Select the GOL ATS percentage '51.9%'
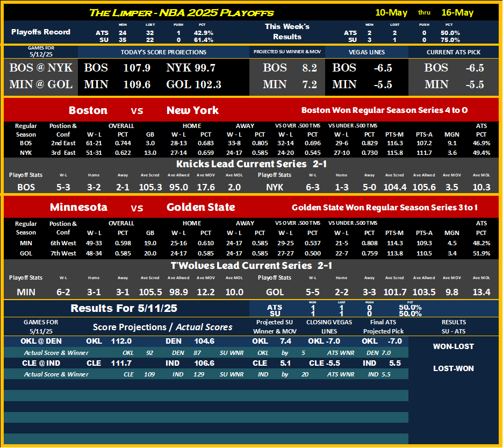 481,253
